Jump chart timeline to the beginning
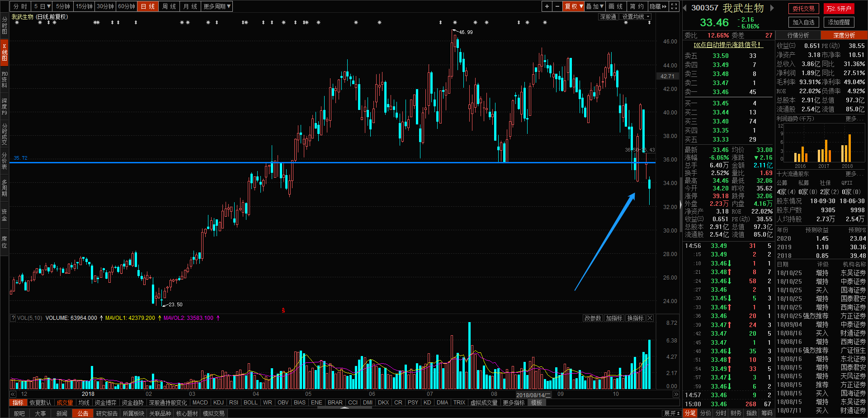 click(13, 394)
